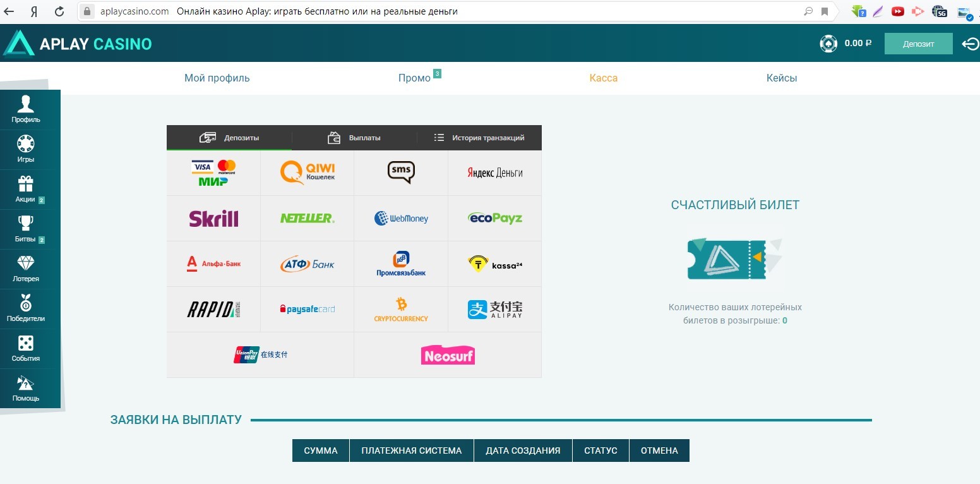This screenshot has height=484, width=980.
Task: Choose ecoPayz payment method
Action: click(x=495, y=219)
